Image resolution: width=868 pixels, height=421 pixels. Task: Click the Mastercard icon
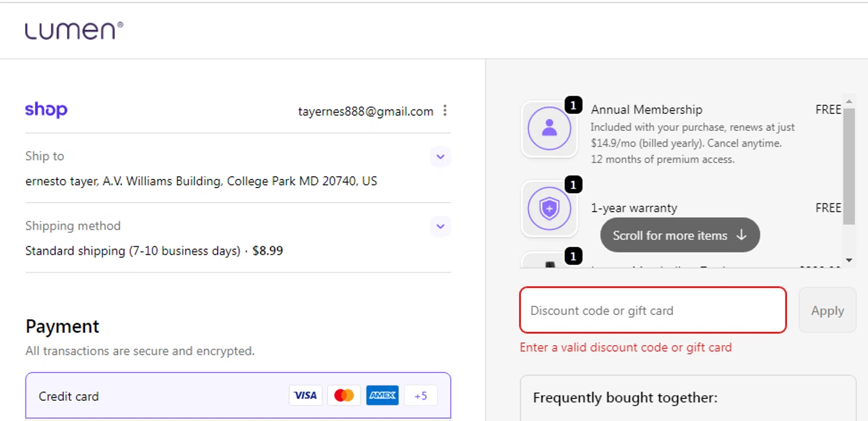pyautogui.click(x=344, y=396)
